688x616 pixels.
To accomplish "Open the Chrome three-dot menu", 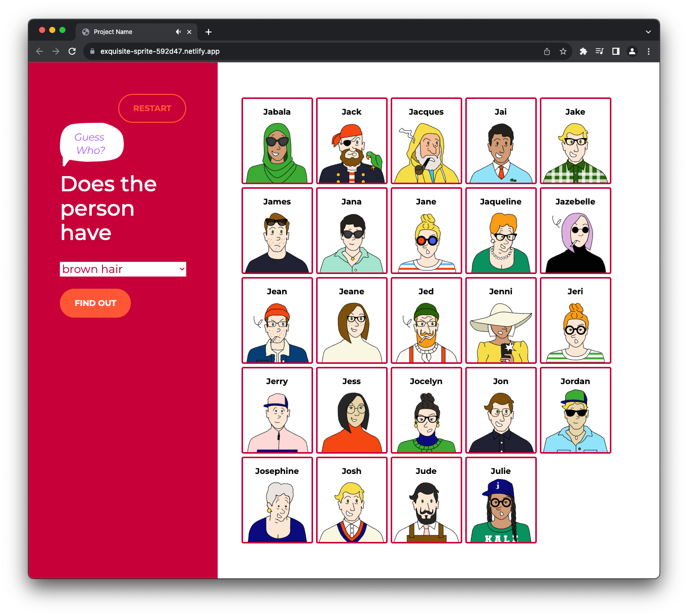I will pos(648,51).
